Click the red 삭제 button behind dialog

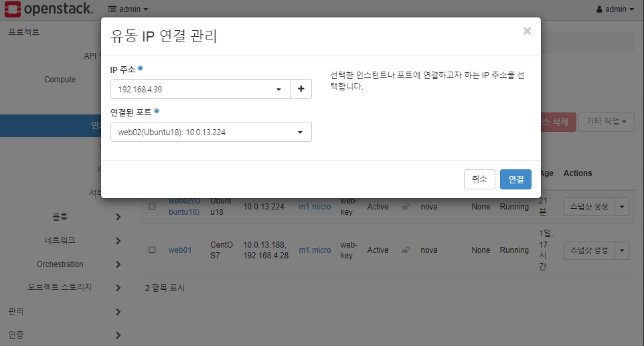click(558, 122)
